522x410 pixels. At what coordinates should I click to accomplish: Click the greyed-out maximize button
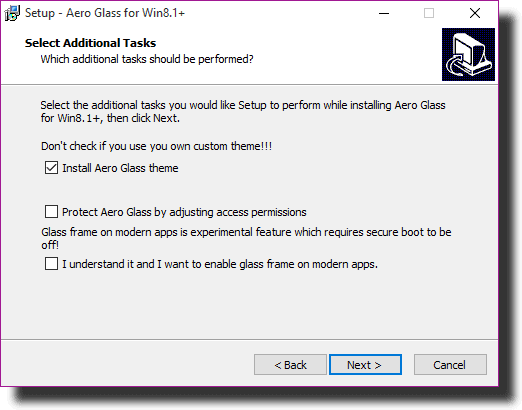pyautogui.click(x=429, y=13)
